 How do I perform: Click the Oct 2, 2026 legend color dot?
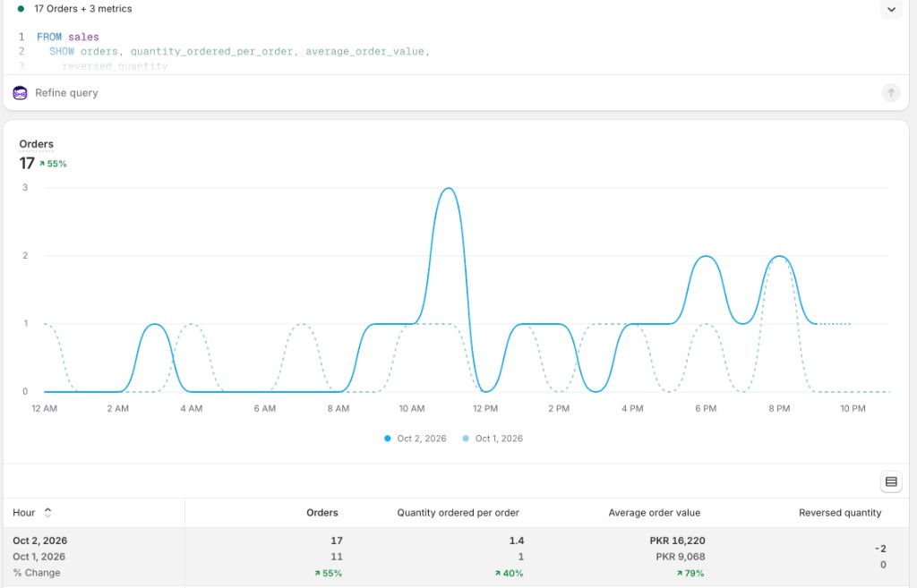tap(387, 439)
